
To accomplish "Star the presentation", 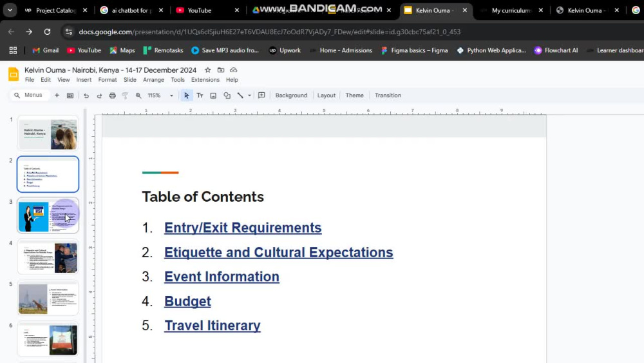I will click(208, 70).
